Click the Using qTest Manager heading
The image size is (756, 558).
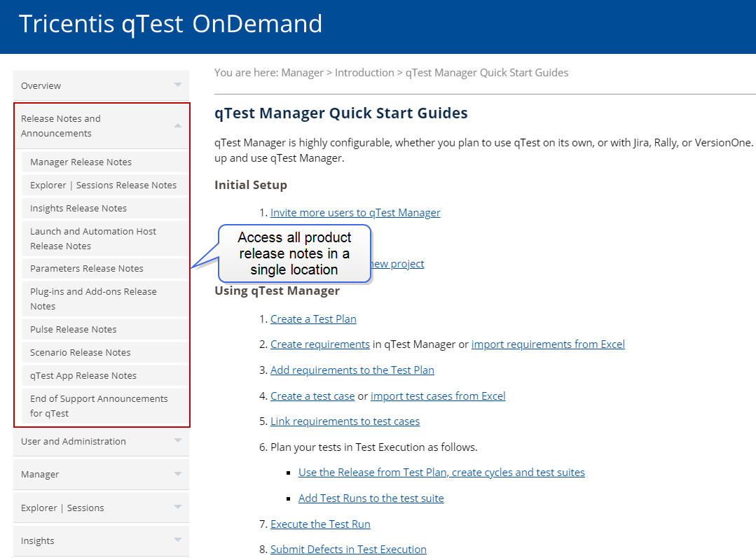(x=277, y=291)
